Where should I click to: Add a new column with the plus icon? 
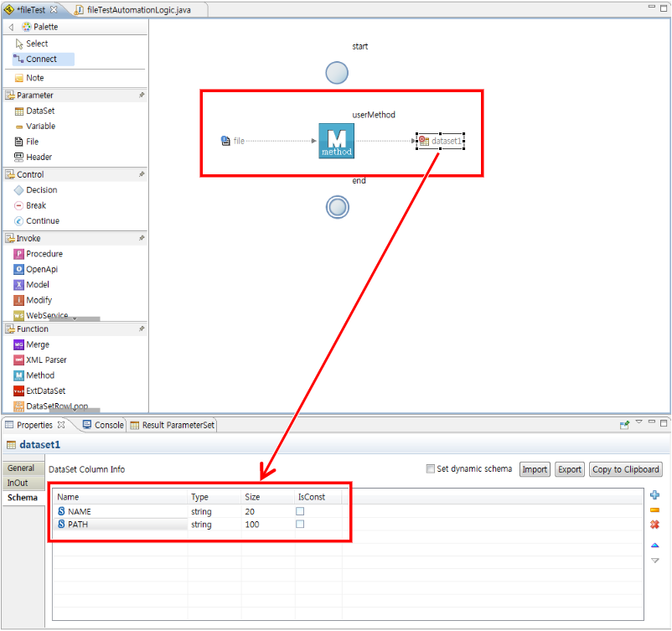tap(654, 495)
